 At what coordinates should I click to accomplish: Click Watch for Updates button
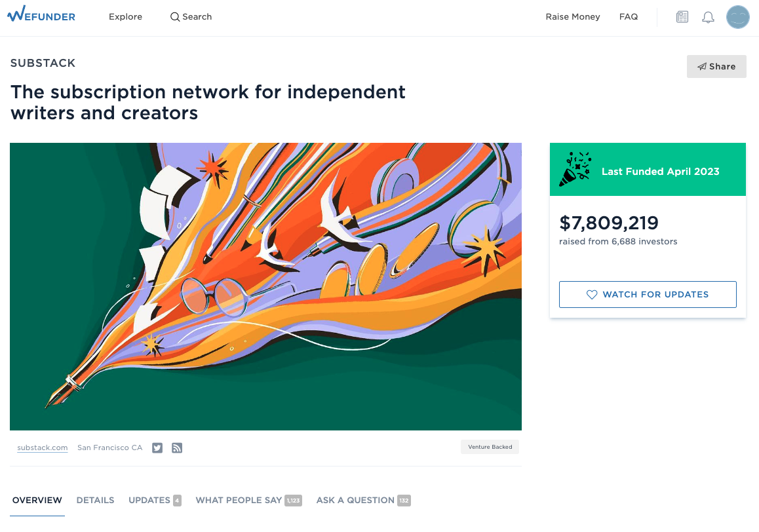pyautogui.click(x=648, y=295)
